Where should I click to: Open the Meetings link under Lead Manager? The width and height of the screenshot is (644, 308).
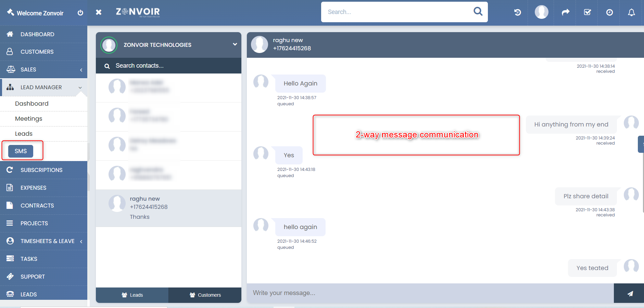[29, 119]
